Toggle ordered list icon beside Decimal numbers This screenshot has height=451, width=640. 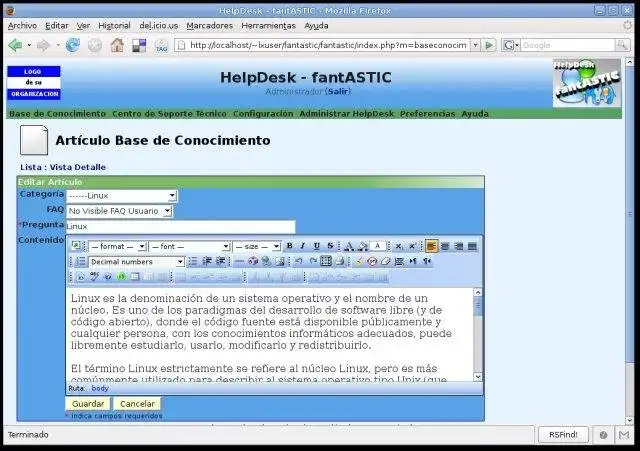[x=80, y=262]
